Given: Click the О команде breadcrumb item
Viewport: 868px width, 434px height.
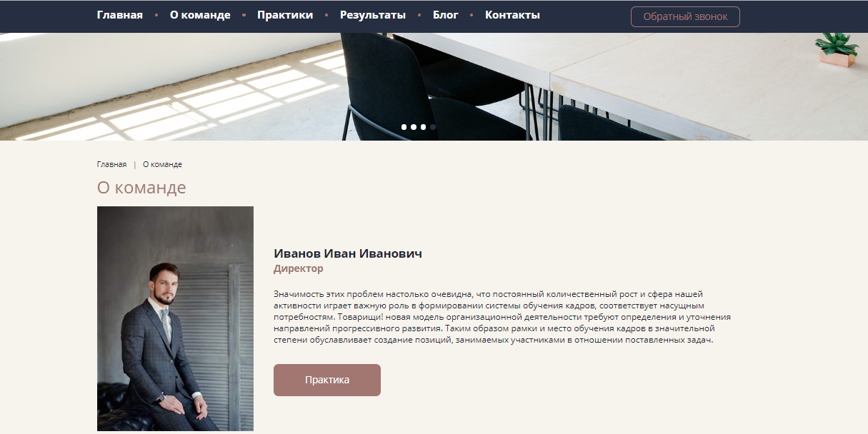Looking at the screenshot, I should [x=162, y=164].
